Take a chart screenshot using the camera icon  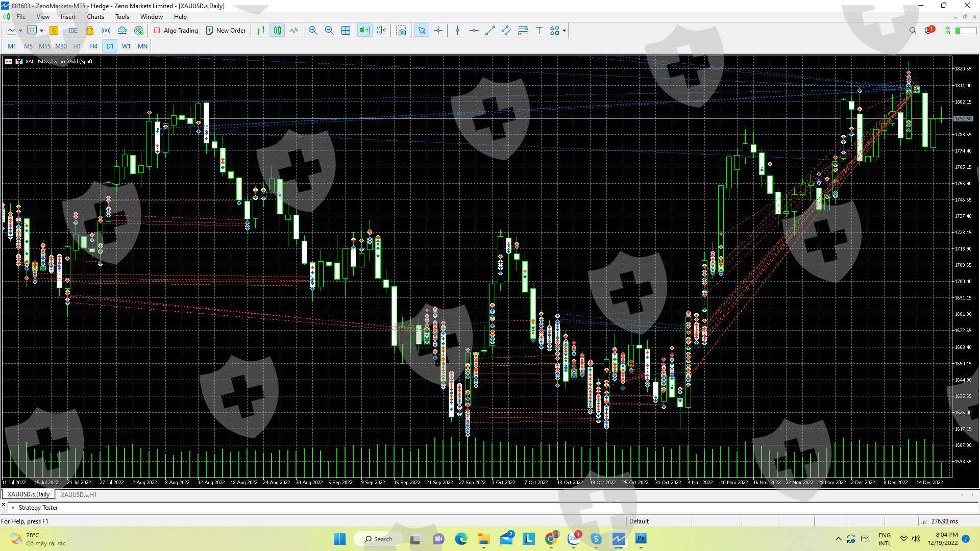click(x=401, y=31)
